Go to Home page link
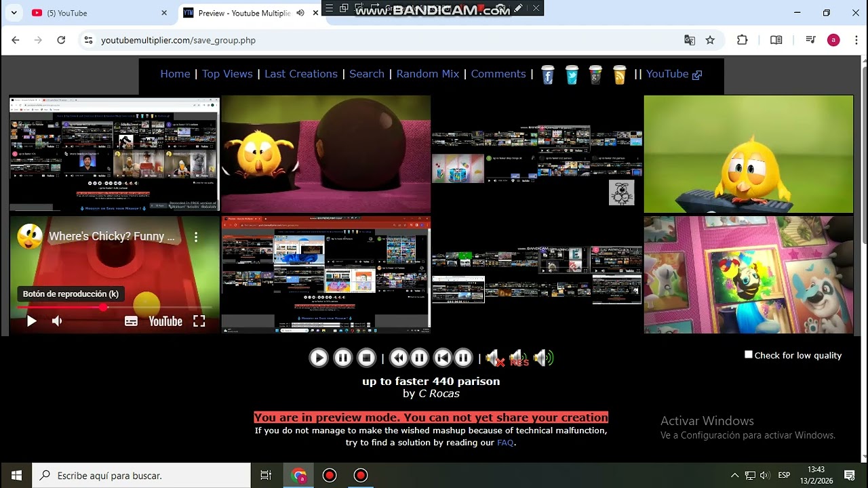The height and width of the screenshot is (488, 868). pyautogui.click(x=175, y=74)
